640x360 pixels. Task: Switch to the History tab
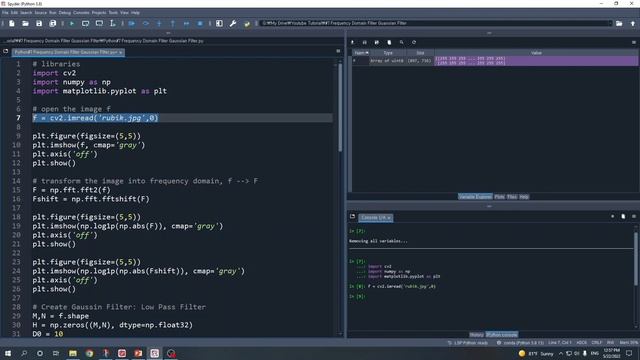[x=476, y=335]
